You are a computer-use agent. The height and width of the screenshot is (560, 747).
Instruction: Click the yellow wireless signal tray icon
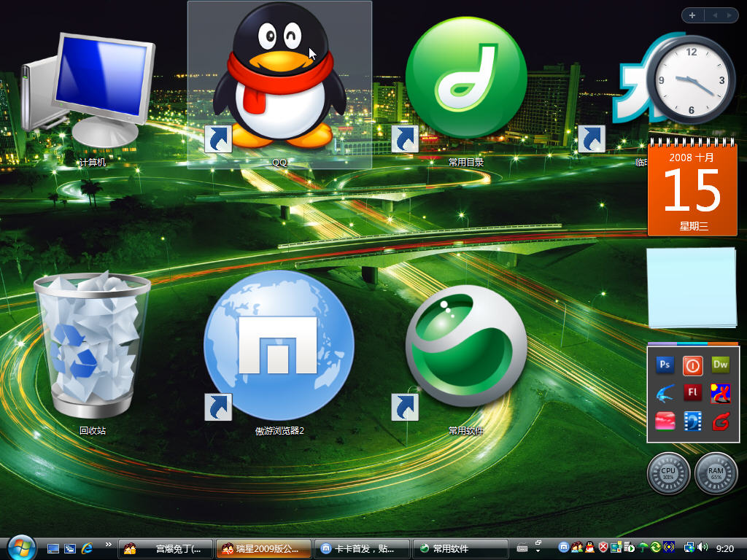669,547
